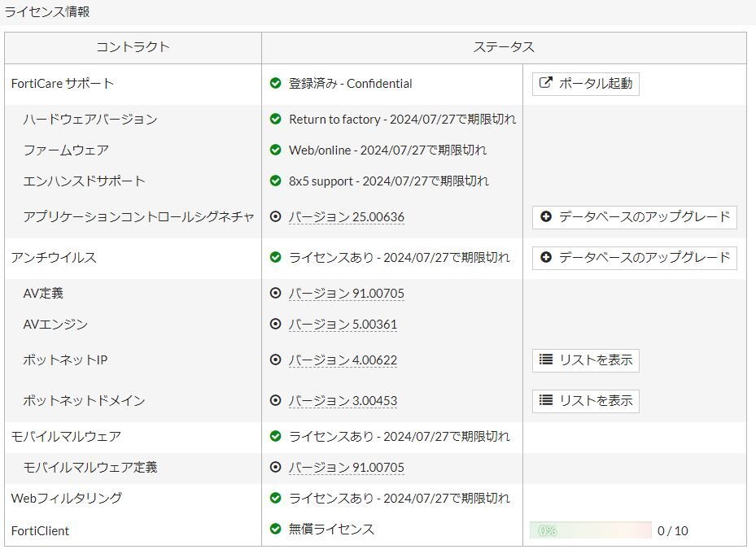Open the バージョン 5.00361 AVエンジン link
The image size is (756, 558).
pyautogui.click(x=343, y=325)
